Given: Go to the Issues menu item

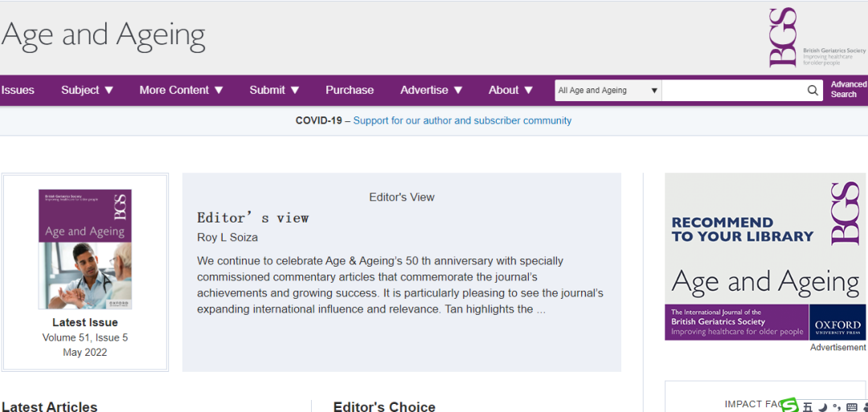Looking at the screenshot, I should (x=18, y=90).
